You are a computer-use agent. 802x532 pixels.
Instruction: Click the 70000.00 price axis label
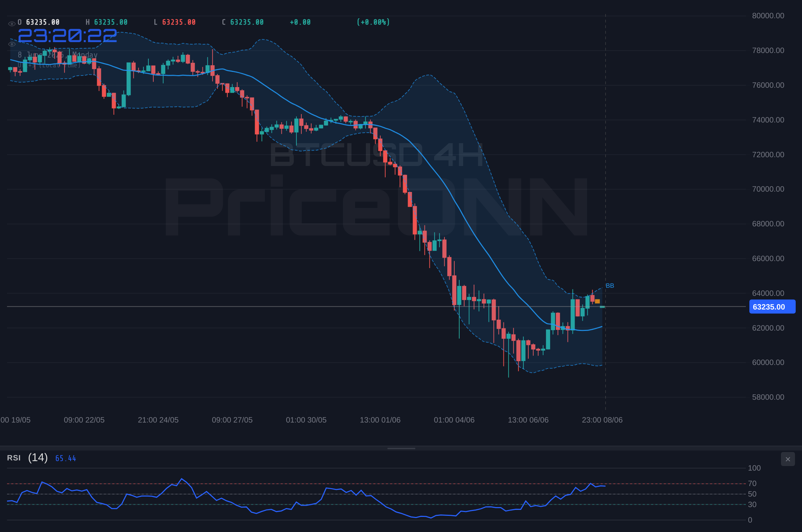pos(768,189)
